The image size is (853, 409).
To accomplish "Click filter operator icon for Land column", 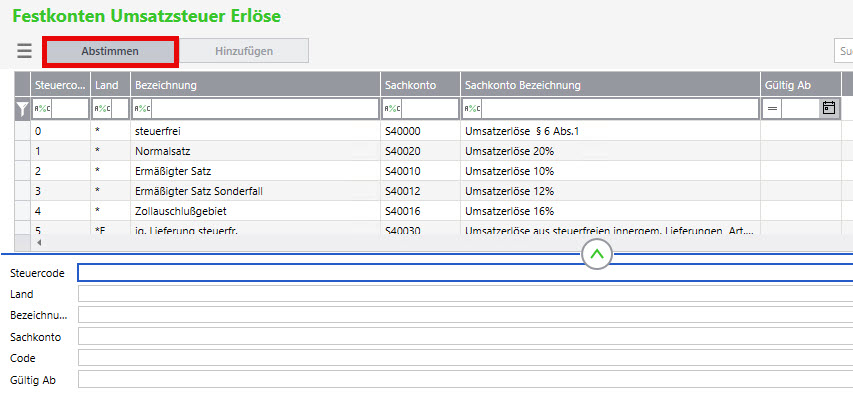I will (x=104, y=109).
